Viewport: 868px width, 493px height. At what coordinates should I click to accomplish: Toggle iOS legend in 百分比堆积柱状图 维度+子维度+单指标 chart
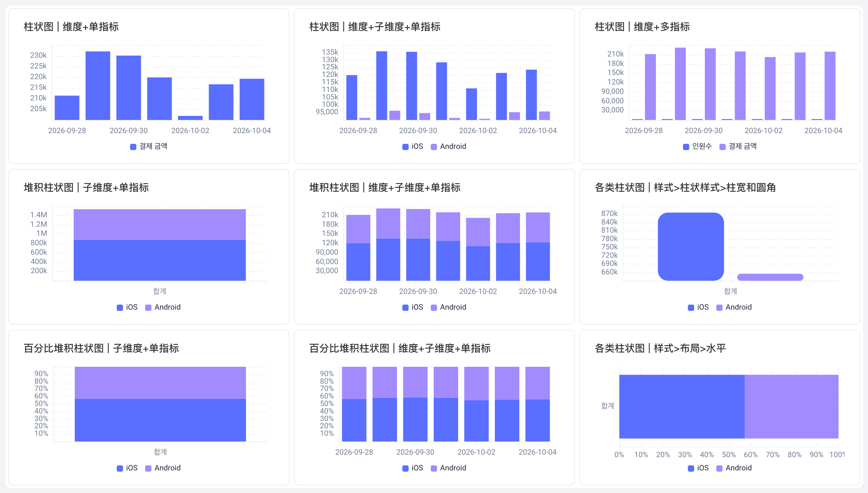tap(413, 468)
